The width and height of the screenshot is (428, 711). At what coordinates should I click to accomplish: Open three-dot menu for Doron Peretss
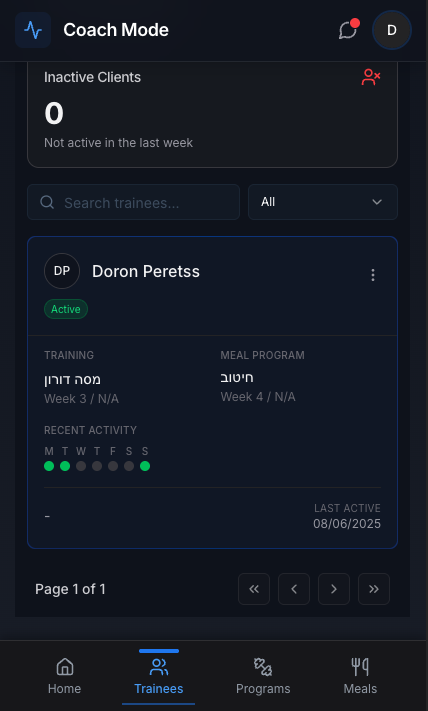tap(373, 275)
